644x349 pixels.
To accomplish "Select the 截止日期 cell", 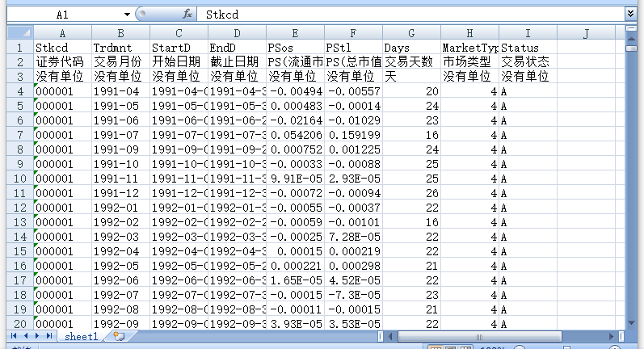I will pyautogui.click(x=237, y=62).
